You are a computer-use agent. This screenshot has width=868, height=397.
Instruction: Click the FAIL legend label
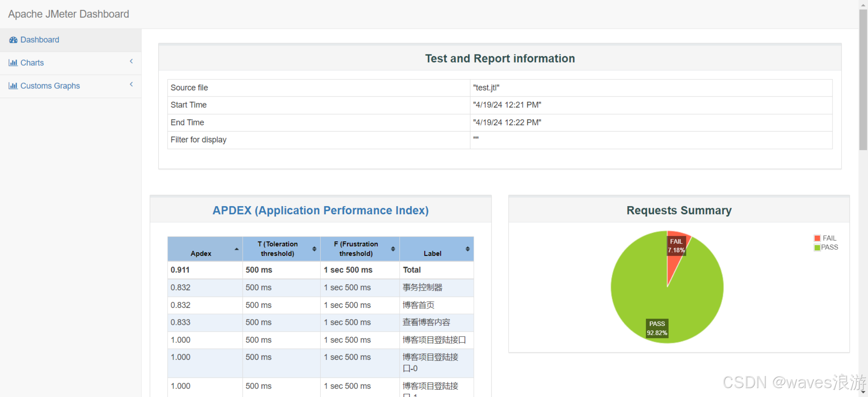(829, 238)
